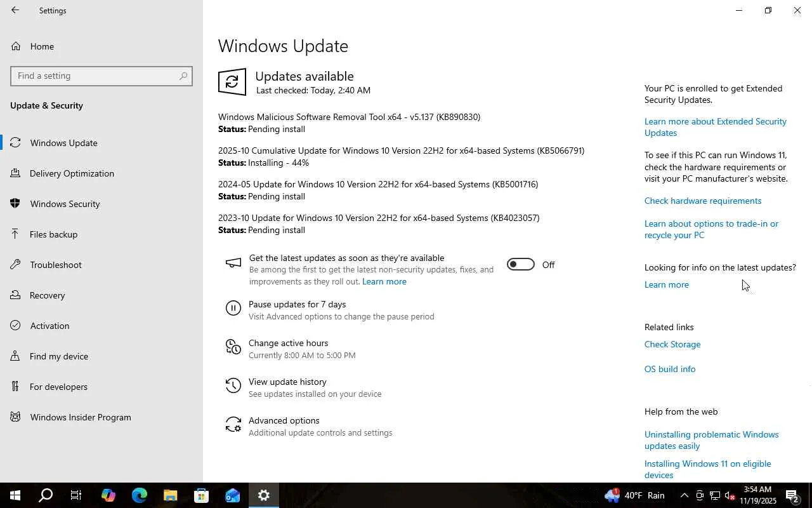The image size is (812, 508).
Task: Open the Windows Start menu
Action: [x=15, y=495]
